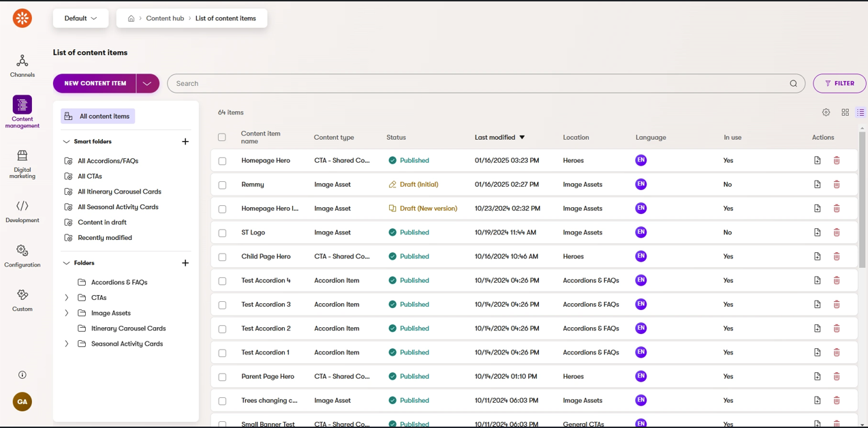
Task: Go to Content hub in breadcrumb
Action: point(165,18)
